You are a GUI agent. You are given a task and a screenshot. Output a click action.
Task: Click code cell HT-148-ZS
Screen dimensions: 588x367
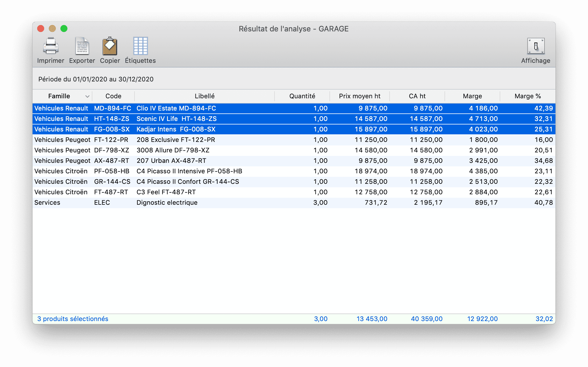[112, 119]
